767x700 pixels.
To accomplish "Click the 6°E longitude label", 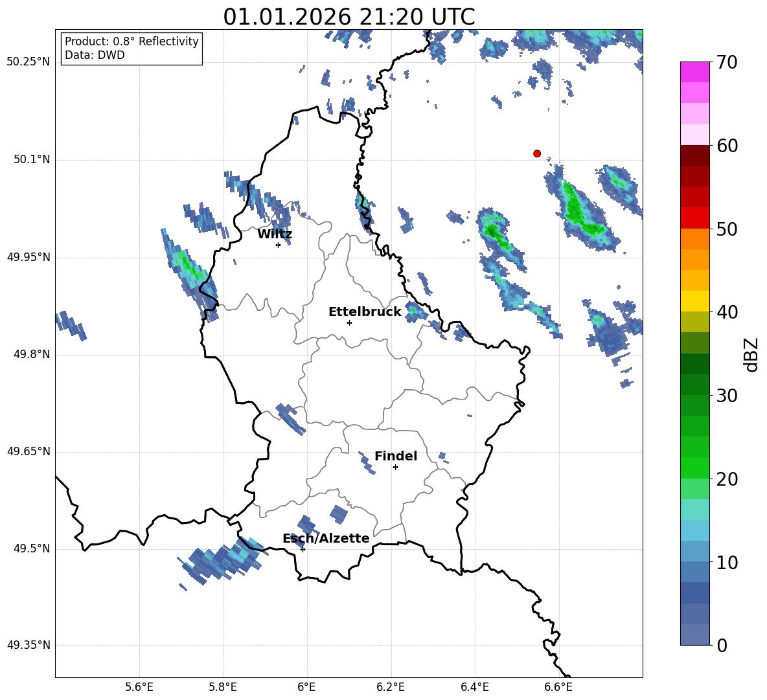I will 306,687.
